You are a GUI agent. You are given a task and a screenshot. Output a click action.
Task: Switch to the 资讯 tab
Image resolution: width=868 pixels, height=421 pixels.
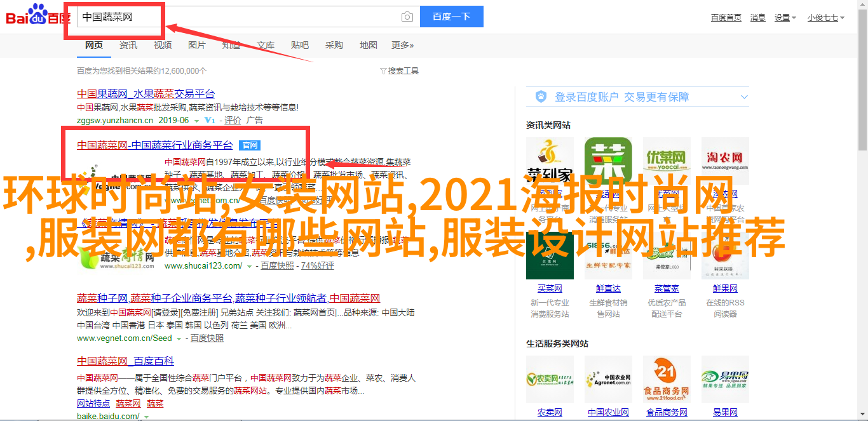128,45
